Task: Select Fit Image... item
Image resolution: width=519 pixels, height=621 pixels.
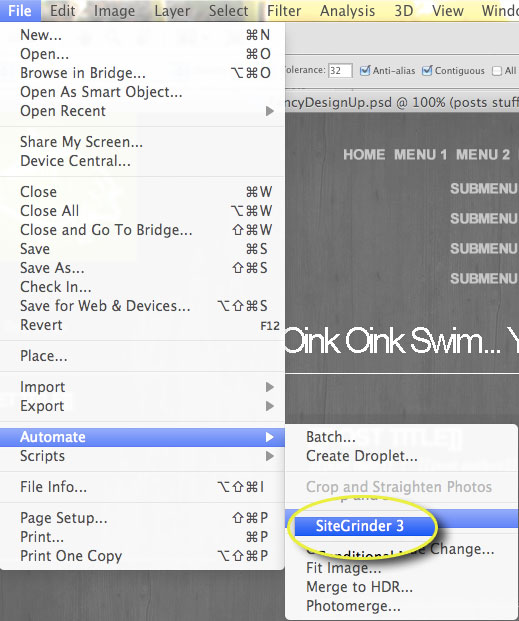Action: 402,568
